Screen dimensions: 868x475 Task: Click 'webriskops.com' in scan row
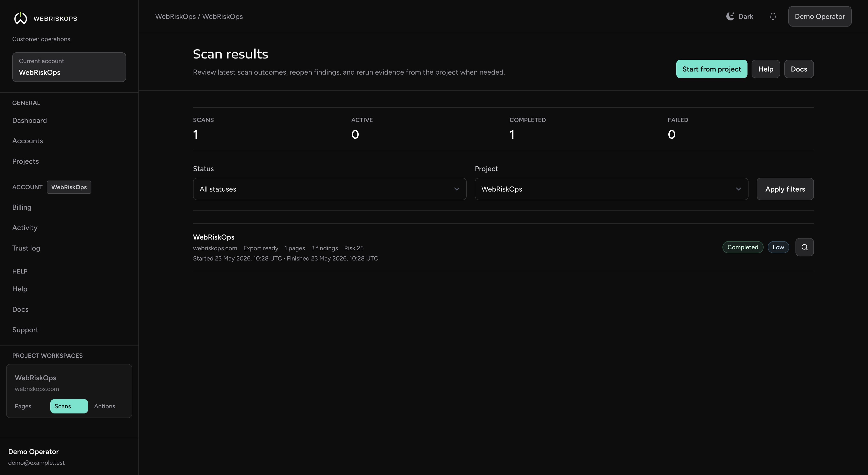(215, 248)
